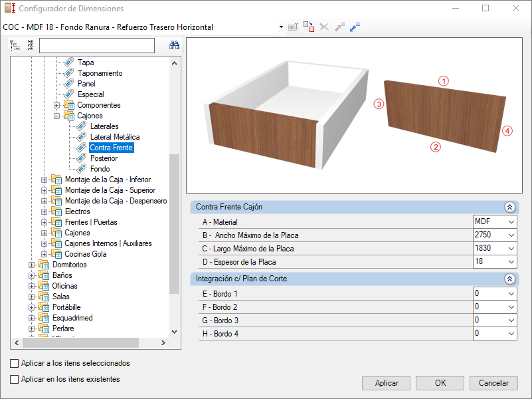Select the Lateral Metálica tree item
532x399 pixels.
click(x=115, y=137)
